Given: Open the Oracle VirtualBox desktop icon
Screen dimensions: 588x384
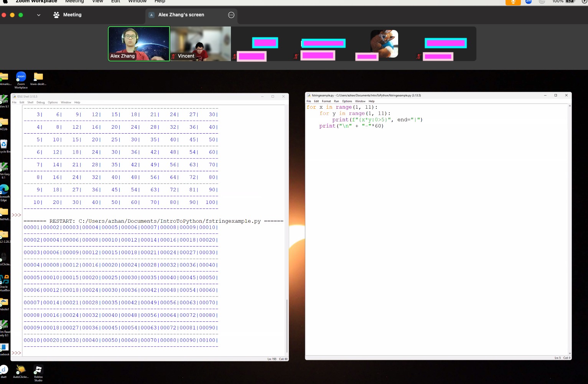Looking at the screenshot, I should (x=5, y=283).
